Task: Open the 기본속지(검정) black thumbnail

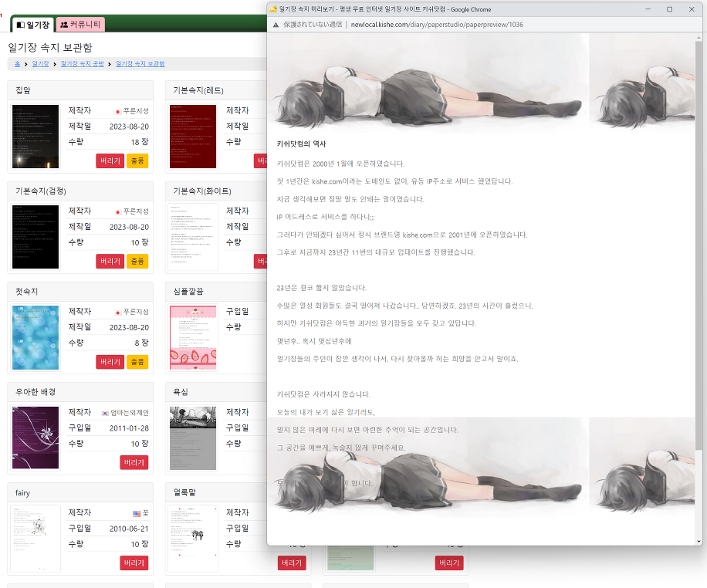Action: 36,237
